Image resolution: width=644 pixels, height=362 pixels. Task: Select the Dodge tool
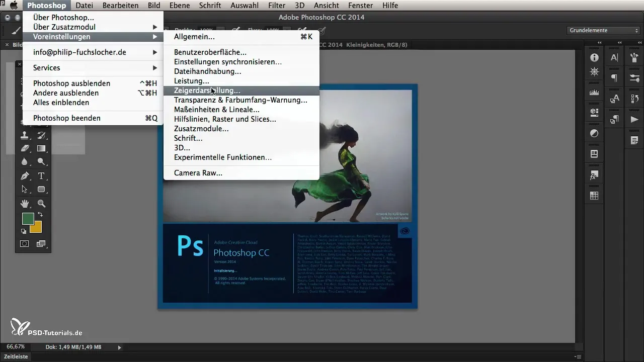(41, 162)
